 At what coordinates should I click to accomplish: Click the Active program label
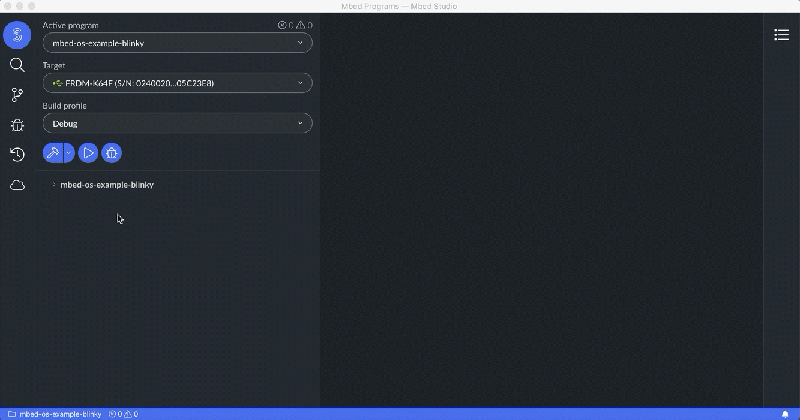point(70,25)
